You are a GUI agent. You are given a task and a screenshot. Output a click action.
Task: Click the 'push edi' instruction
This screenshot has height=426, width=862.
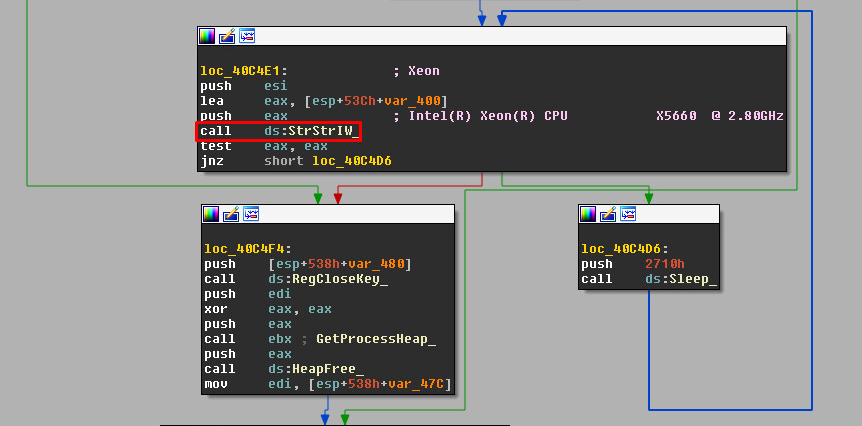(248, 294)
